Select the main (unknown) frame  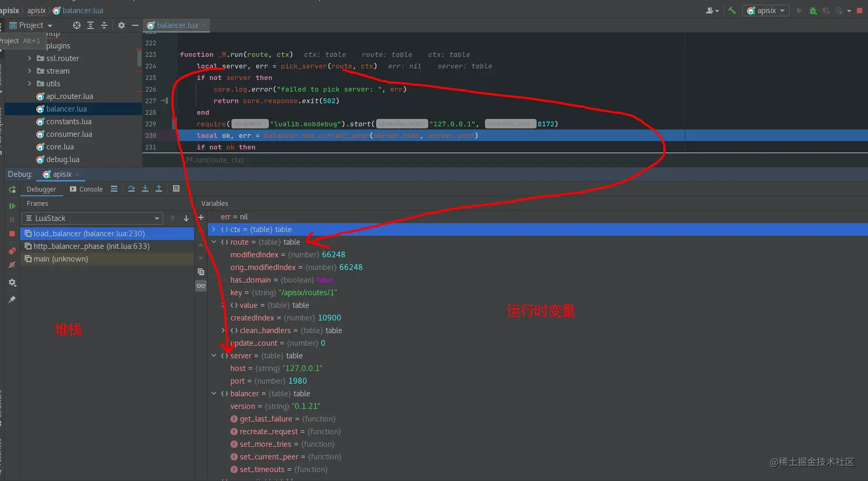click(x=107, y=259)
